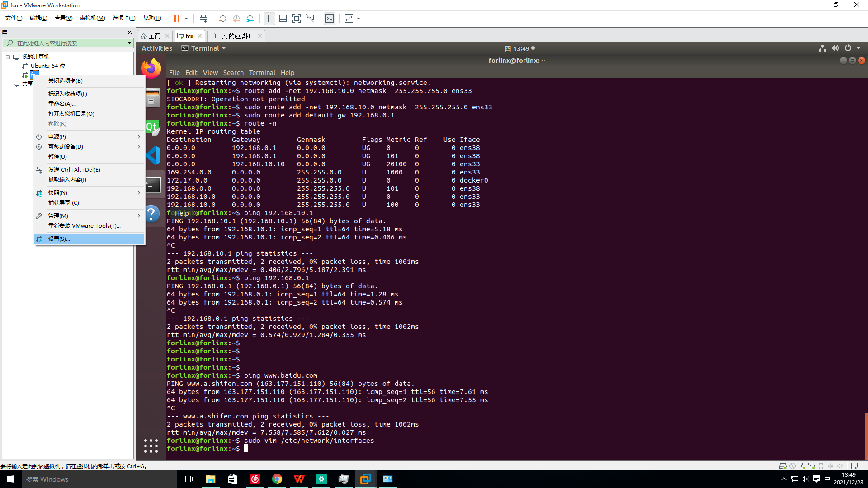Show applications grid in Ubuntu dock
Viewport: 868px width, 488px height.
[x=151, y=446]
